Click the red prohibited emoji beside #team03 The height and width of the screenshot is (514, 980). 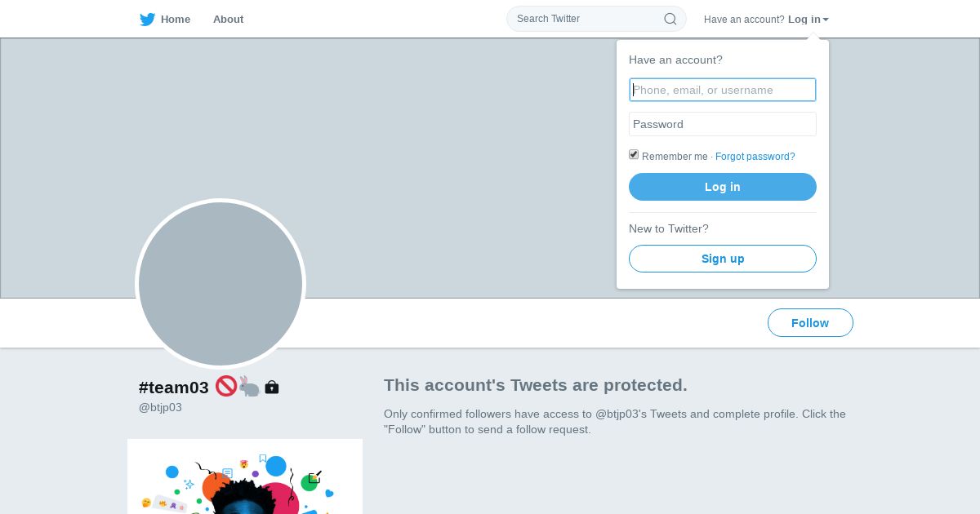[226, 386]
